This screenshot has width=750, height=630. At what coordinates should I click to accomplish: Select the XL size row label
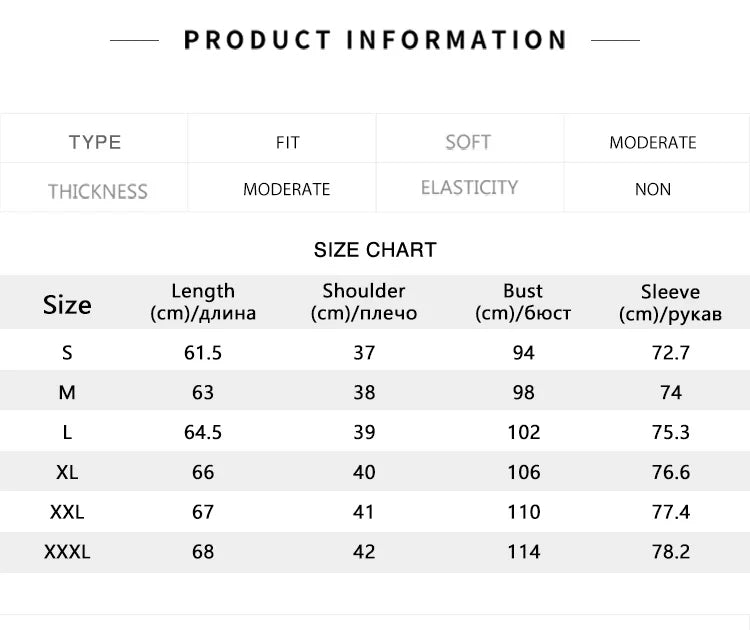[67, 472]
